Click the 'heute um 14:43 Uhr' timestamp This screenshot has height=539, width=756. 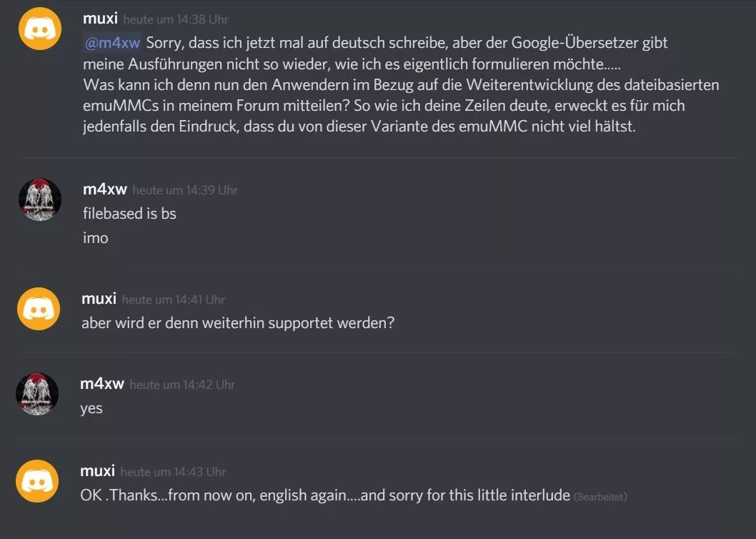(173, 472)
